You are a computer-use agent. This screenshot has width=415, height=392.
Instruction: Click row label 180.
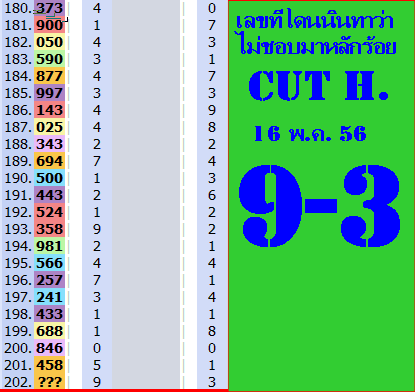click(x=18, y=8)
